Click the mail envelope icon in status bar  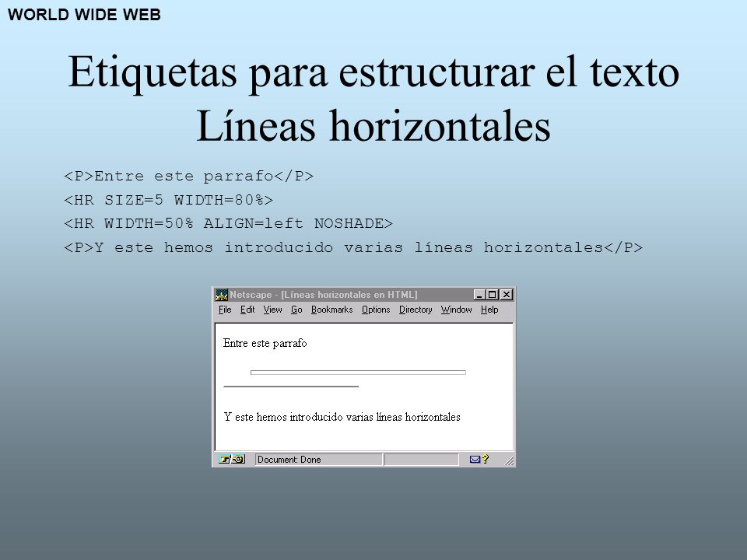coord(475,460)
